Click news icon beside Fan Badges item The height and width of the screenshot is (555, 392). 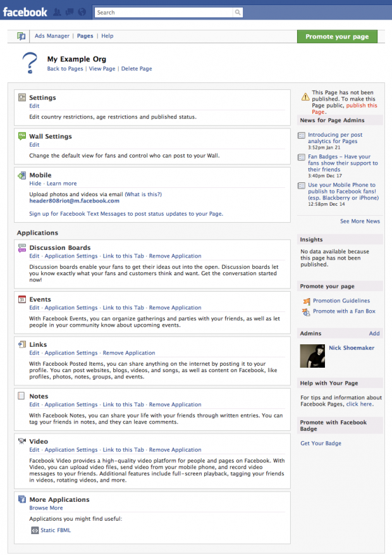302,157
